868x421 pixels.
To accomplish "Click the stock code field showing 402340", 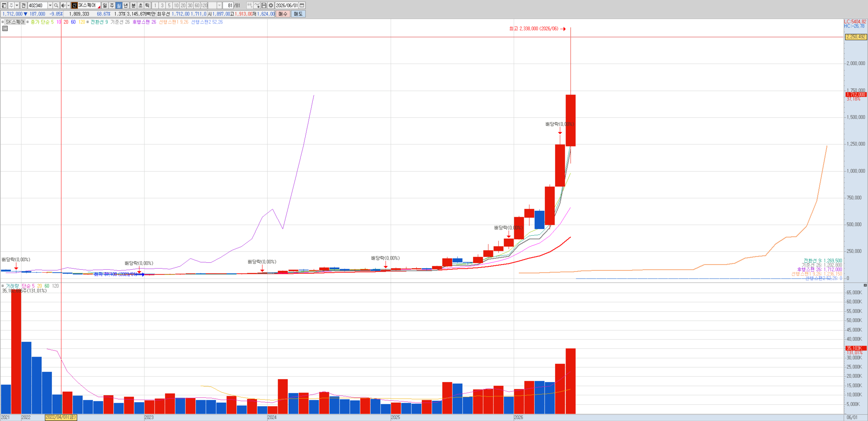I will pos(37,5).
